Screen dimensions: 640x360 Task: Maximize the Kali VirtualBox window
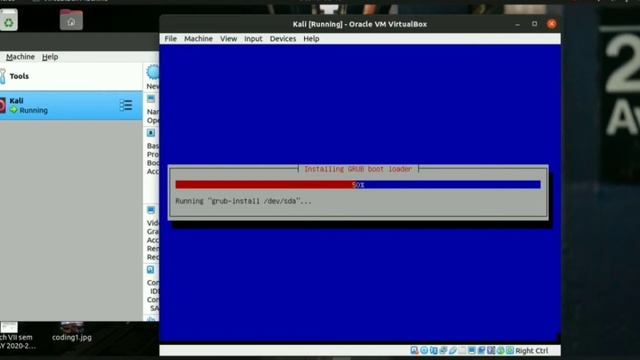[x=534, y=24]
